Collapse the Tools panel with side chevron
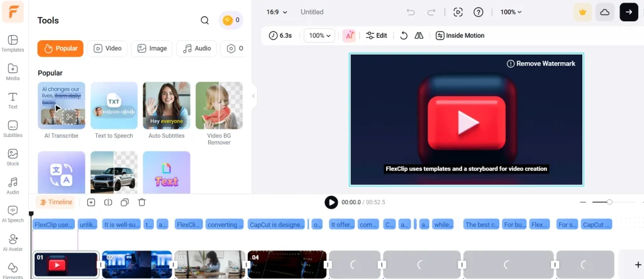644x279 pixels. [253, 96]
